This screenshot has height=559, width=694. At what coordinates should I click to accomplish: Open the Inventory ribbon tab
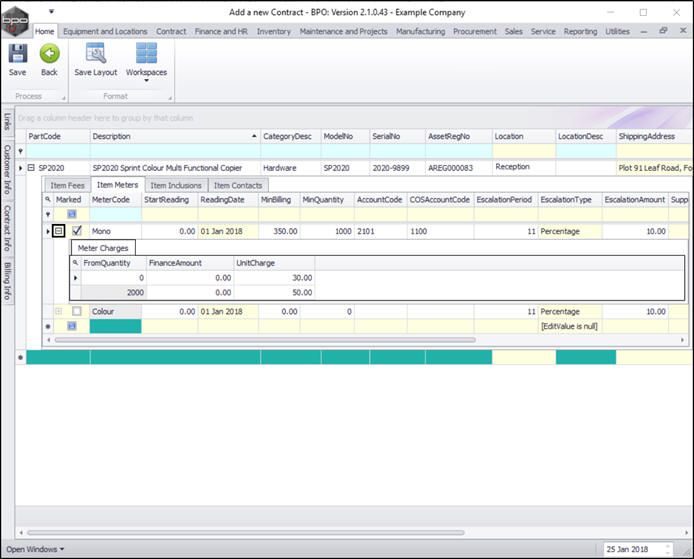(273, 31)
